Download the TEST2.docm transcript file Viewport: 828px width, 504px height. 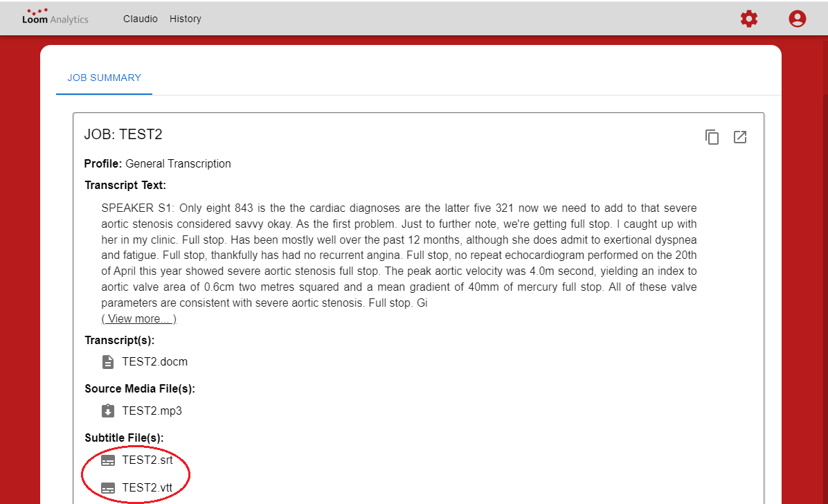pos(154,362)
